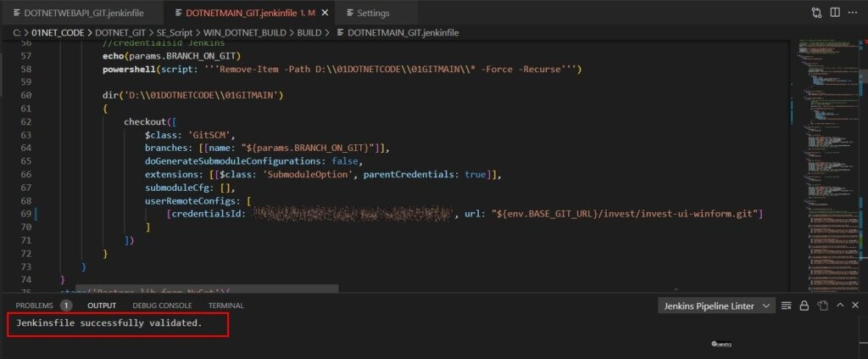Click line number 60 in the gutter
Screen dimensions: 868x359
click(25, 95)
